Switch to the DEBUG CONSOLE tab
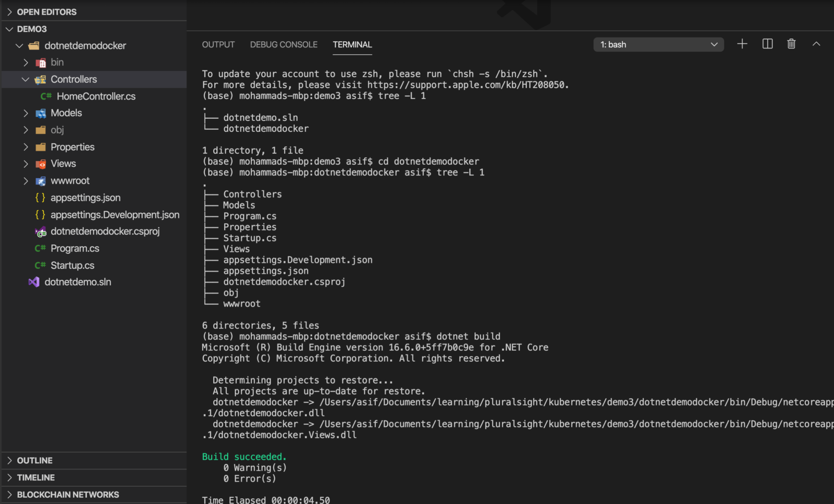This screenshot has height=504, width=834. [284, 45]
